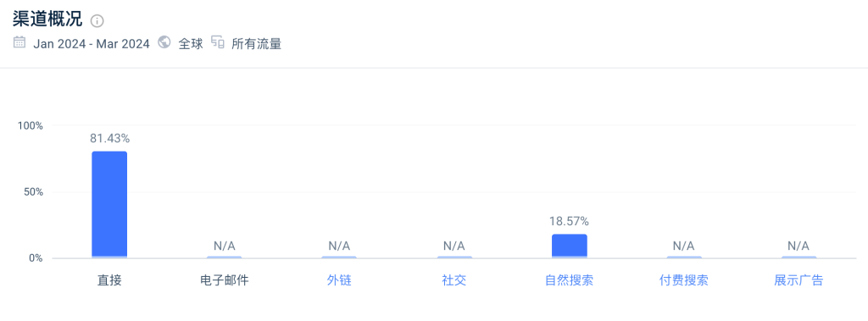The image size is (868, 321).
Task: Click the calendar icon before the date range
Action: point(19,42)
